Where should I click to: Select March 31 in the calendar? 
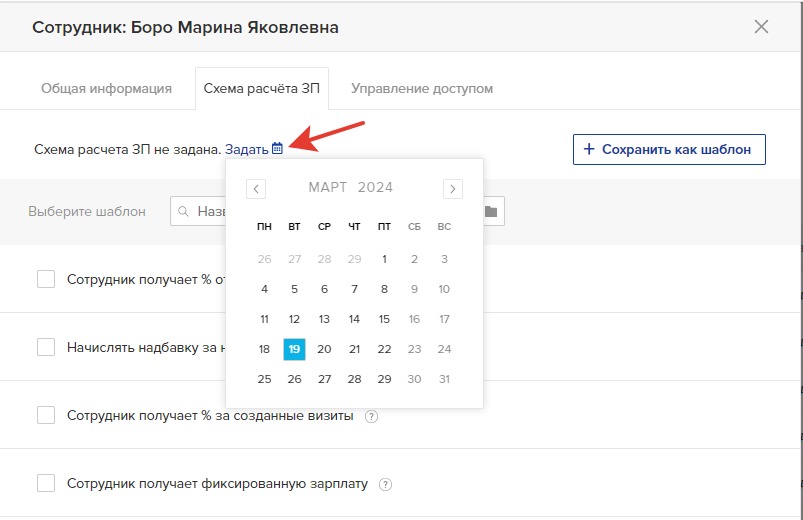click(x=444, y=380)
